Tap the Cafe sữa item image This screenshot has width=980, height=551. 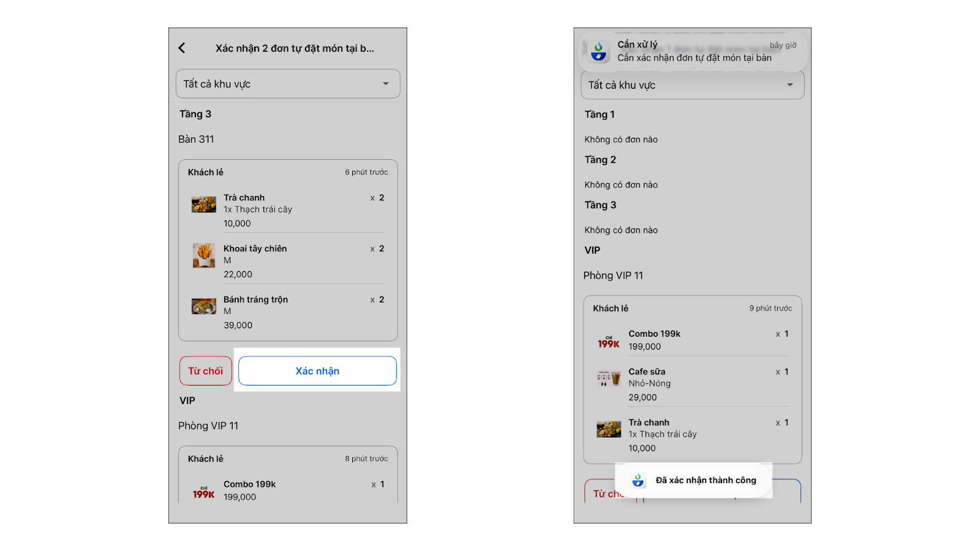coord(609,378)
